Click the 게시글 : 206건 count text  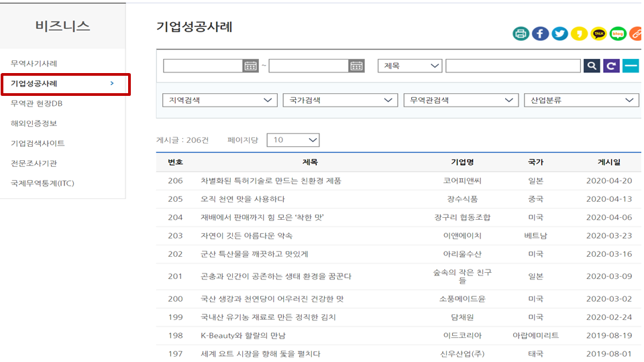(182, 140)
